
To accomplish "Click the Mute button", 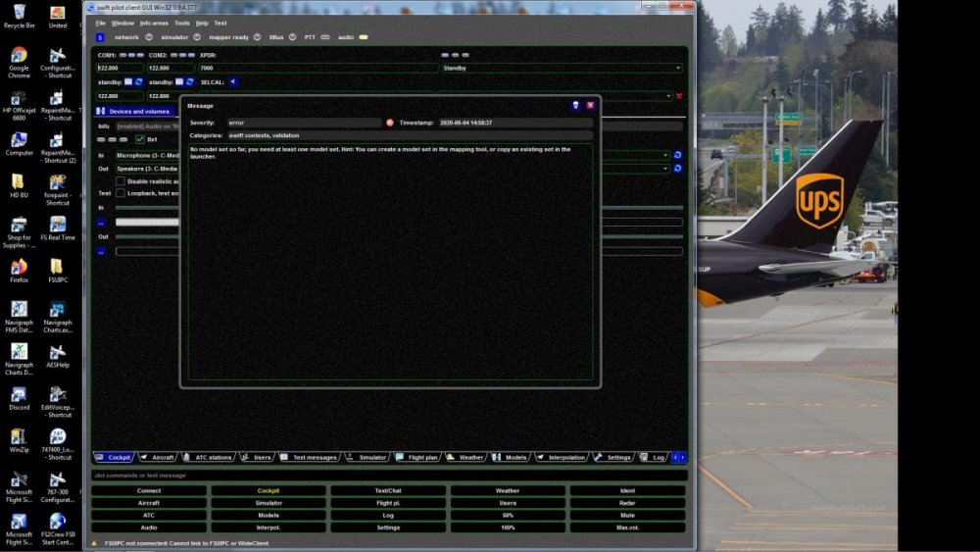I will [x=627, y=515].
